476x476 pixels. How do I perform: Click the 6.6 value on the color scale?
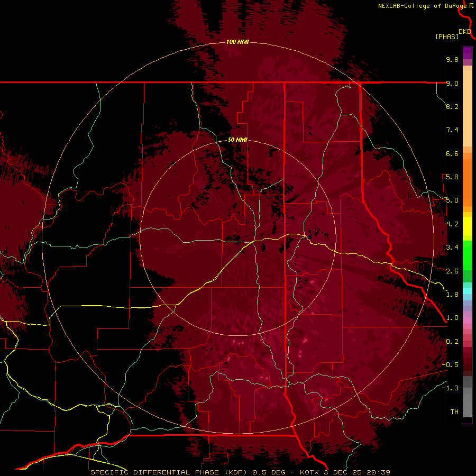[452, 153]
